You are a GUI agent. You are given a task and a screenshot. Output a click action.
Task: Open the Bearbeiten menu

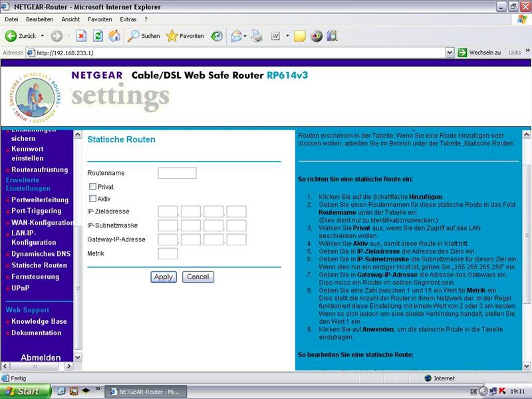pos(40,19)
